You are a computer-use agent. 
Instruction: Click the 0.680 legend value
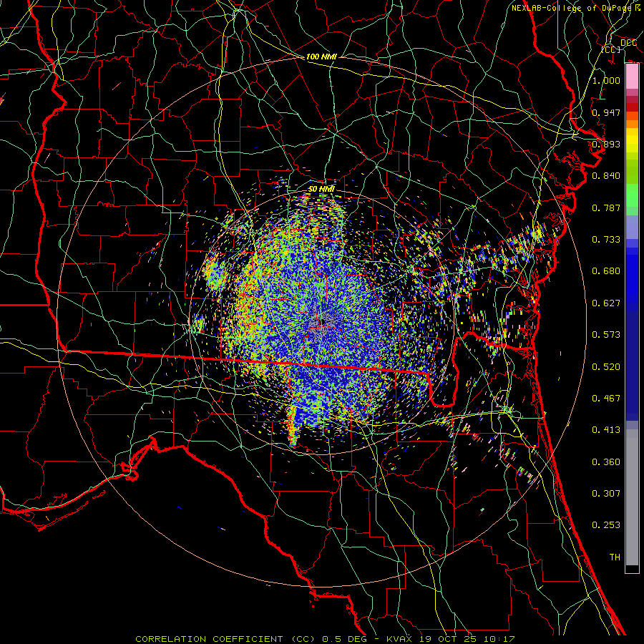[606, 271]
